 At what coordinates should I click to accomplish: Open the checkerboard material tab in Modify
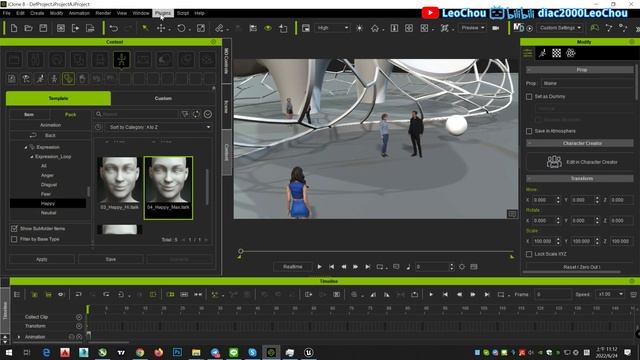tap(556, 53)
